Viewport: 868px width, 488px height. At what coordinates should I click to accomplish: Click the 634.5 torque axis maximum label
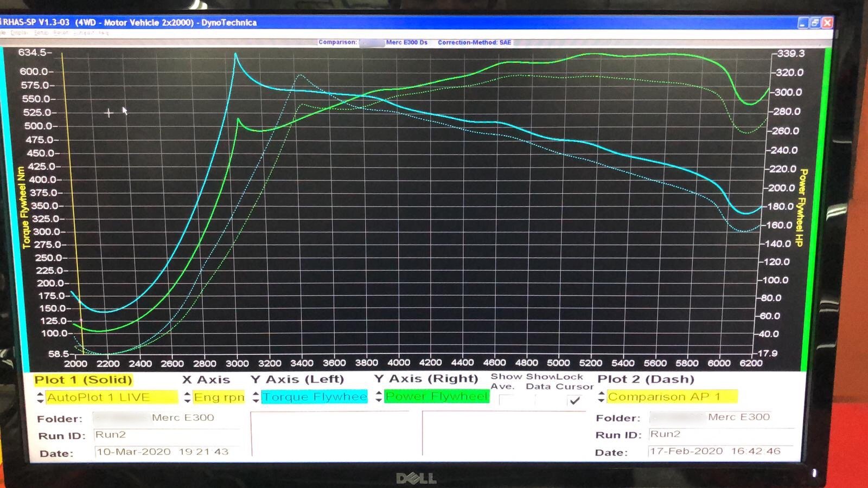(34, 53)
